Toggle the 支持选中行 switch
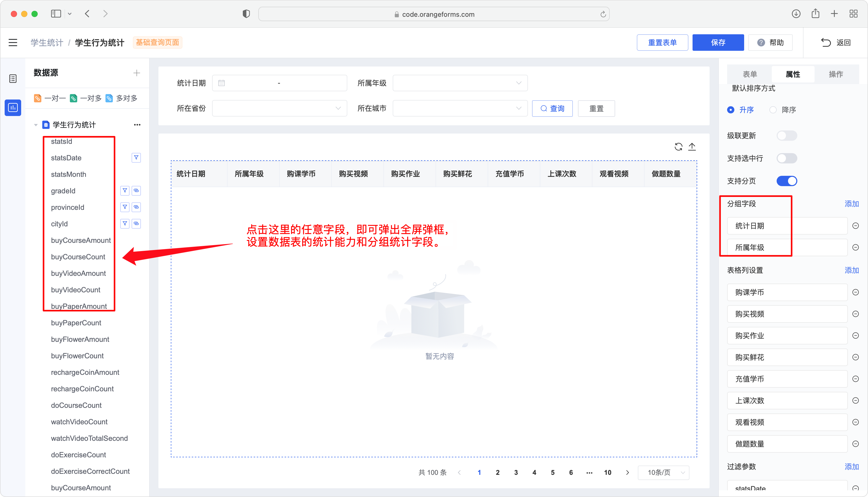868x497 pixels. point(787,158)
